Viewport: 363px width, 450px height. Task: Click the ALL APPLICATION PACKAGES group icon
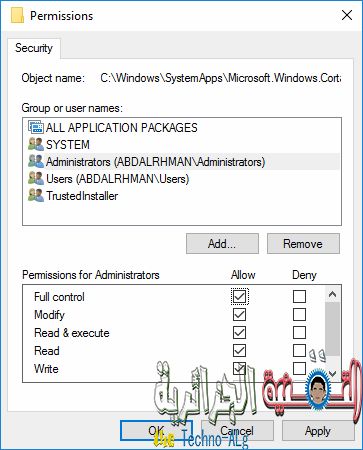(x=36, y=127)
